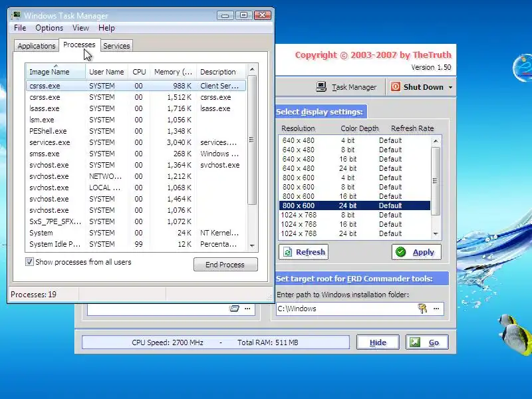Open the View menu
The height and width of the screenshot is (399, 532).
coord(80,28)
